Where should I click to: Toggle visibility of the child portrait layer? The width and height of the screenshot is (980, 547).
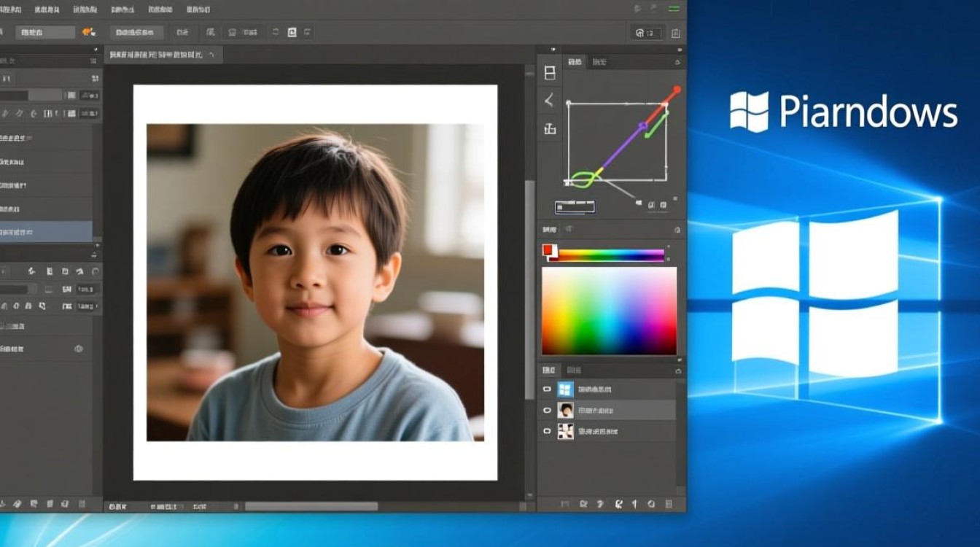point(547,411)
